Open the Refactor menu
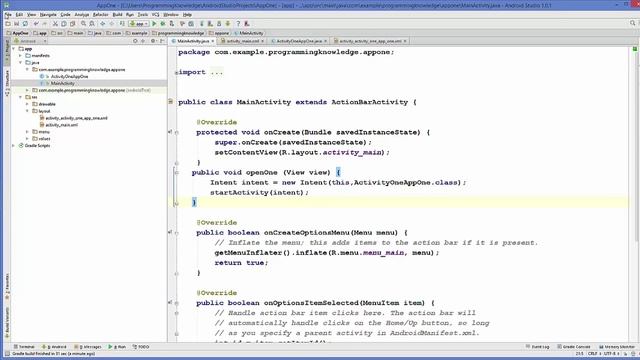 100,15
